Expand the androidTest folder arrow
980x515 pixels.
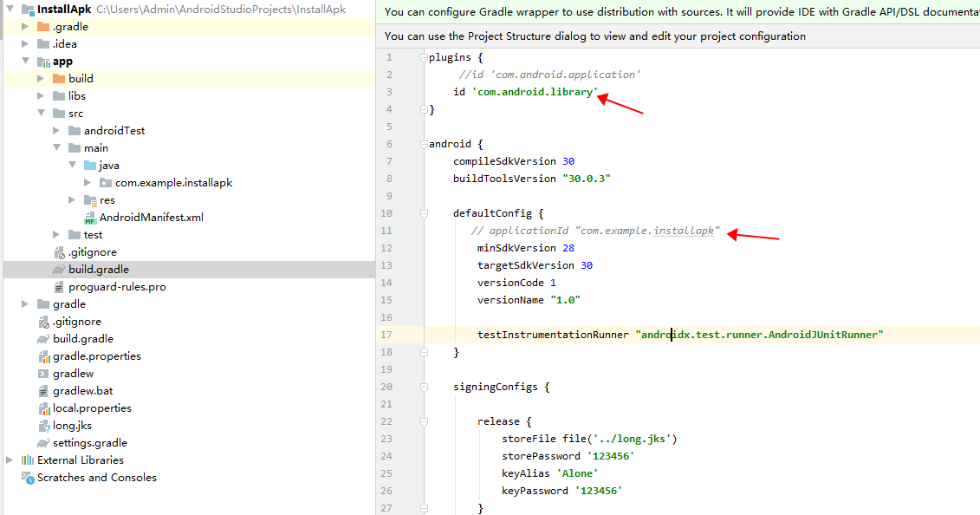(56, 130)
